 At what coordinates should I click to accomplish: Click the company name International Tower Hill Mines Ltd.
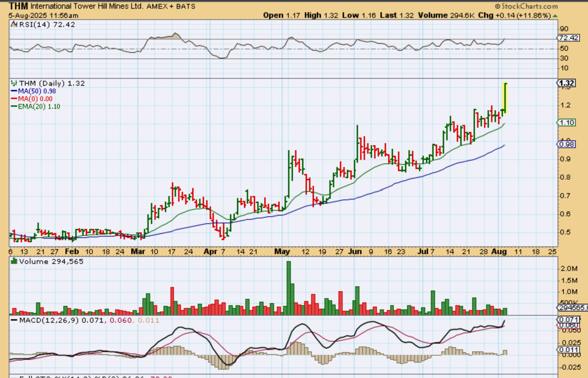[86, 6]
